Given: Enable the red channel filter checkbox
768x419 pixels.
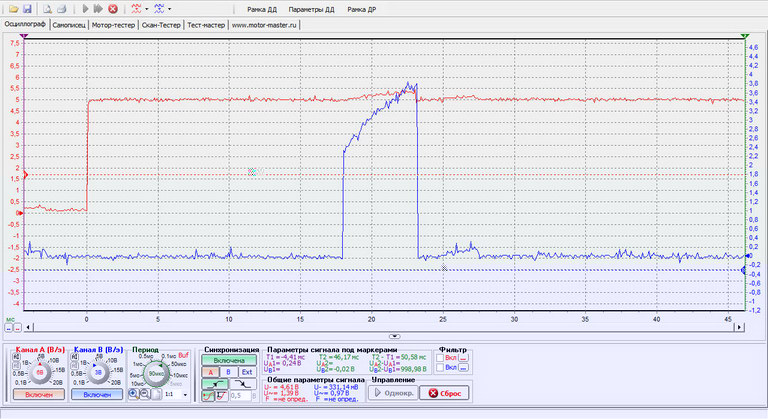Looking at the screenshot, I should 439,358.
